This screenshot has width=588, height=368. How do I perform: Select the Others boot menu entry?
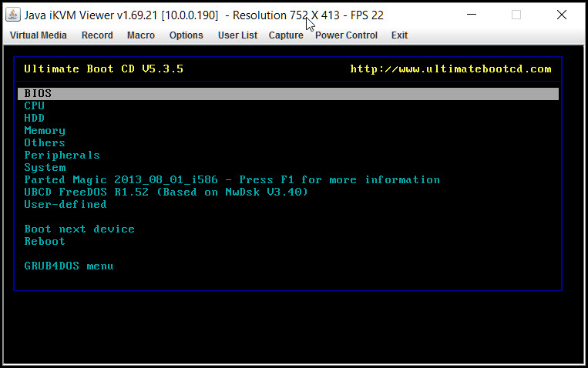point(45,142)
